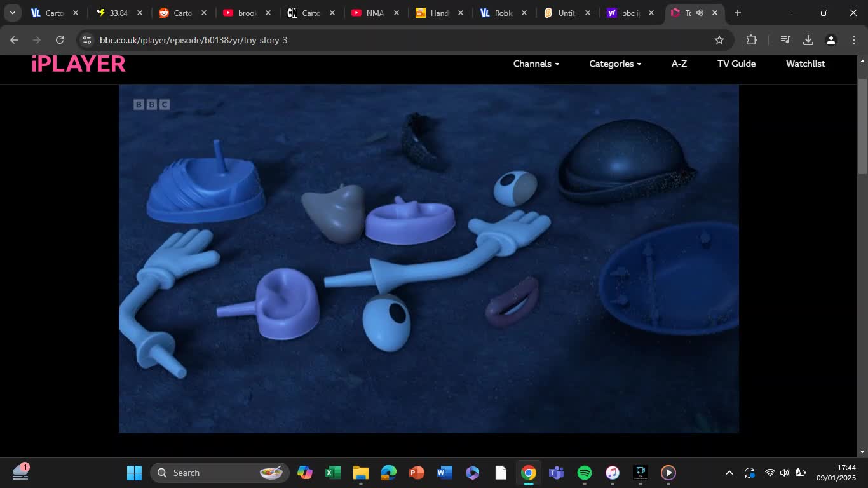Go back to previous page

pyautogui.click(x=14, y=40)
